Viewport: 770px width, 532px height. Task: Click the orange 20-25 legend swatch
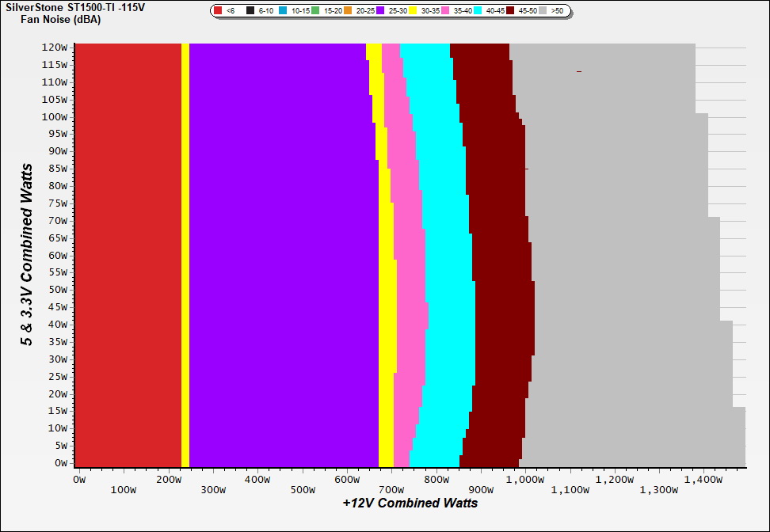(x=349, y=11)
